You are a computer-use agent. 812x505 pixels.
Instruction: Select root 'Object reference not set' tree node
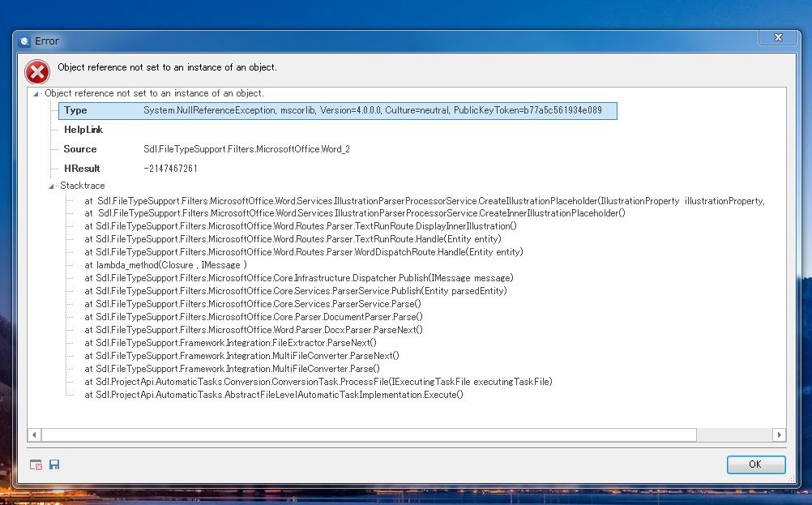point(154,93)
